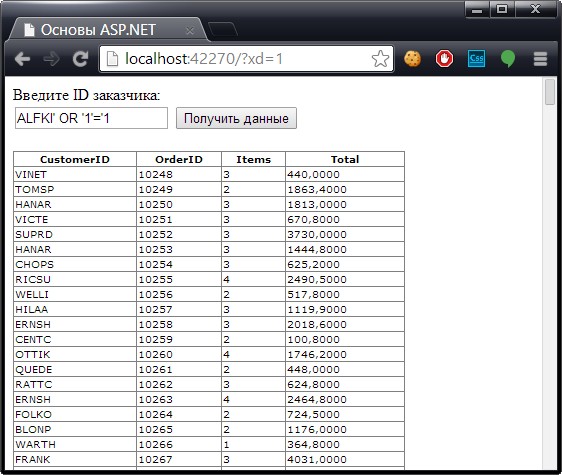The image size is (562, 475).
Task: Click the customer ID input field
Action: [x=91, y=118]
